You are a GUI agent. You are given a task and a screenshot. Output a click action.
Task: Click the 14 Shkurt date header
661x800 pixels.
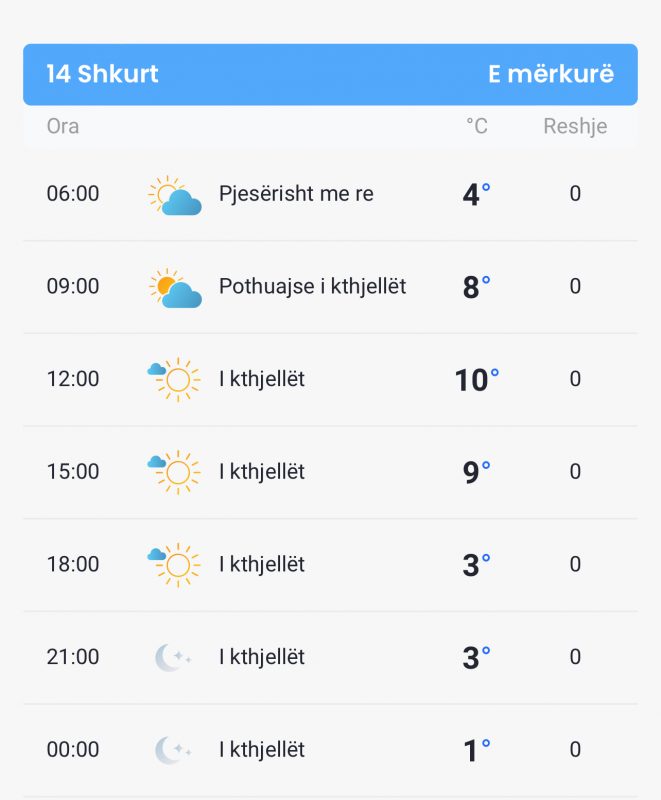pyautogui.click(x=102, y=74)
